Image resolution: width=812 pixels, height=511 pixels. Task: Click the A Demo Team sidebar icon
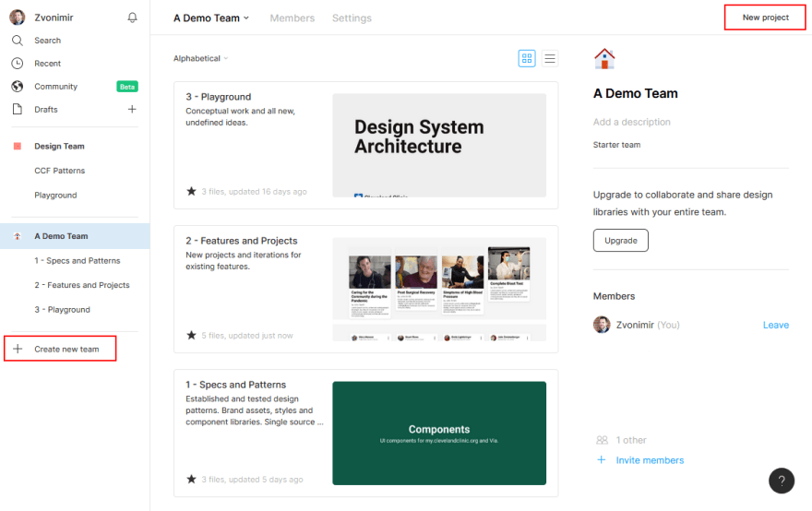[18, 236]
